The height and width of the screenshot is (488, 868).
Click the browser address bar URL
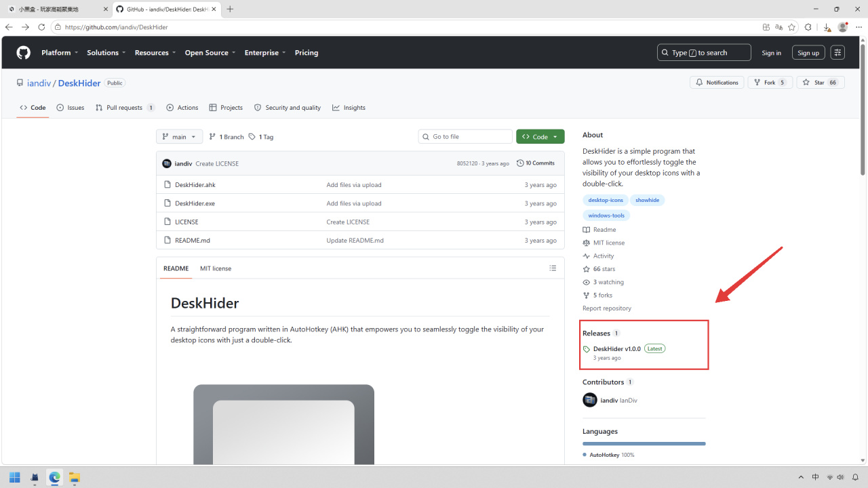[x=117, y=27]
